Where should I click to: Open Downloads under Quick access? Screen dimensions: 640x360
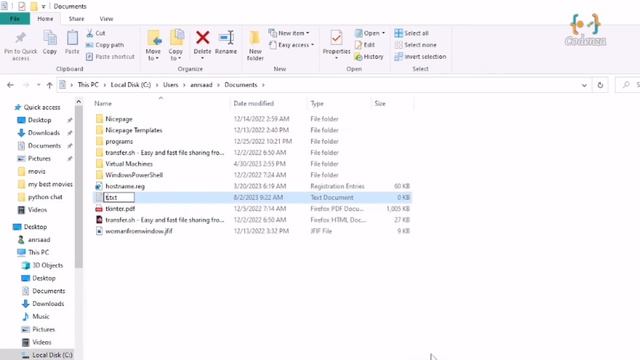pos(44,133)
